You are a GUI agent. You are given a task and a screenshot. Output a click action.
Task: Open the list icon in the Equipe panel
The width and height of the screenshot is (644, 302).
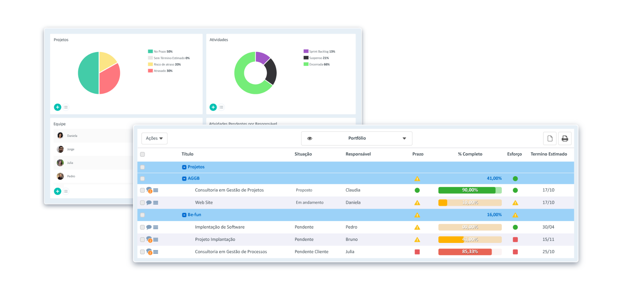(x=66, y=191)
